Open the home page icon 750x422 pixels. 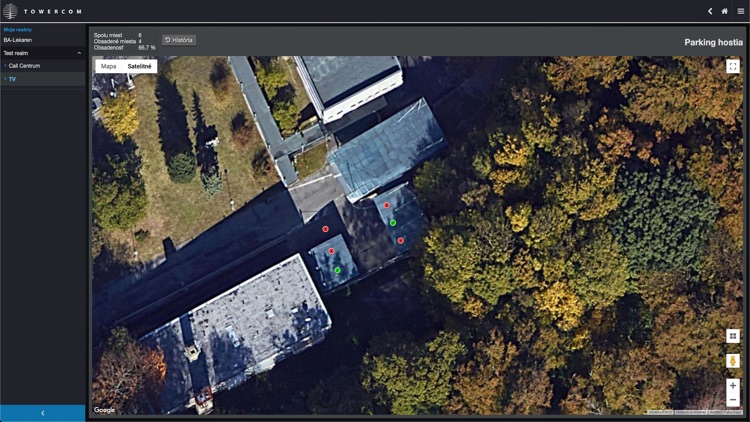click(725, 11)
